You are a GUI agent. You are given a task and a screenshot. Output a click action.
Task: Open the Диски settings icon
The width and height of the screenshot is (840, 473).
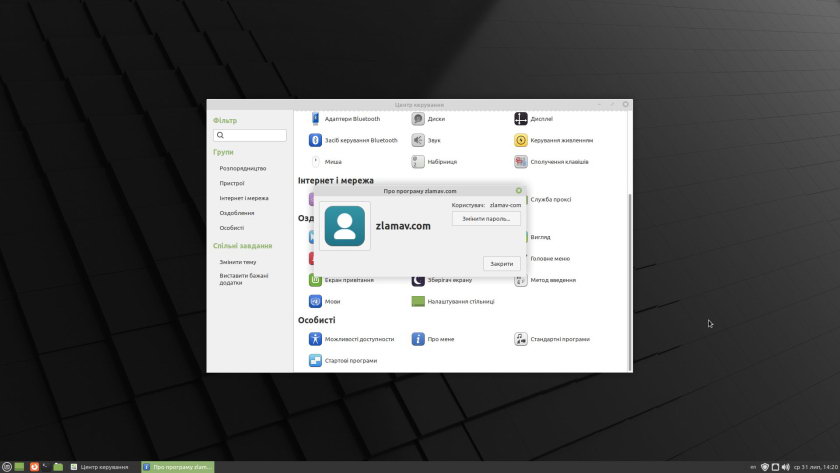[418, 119]
